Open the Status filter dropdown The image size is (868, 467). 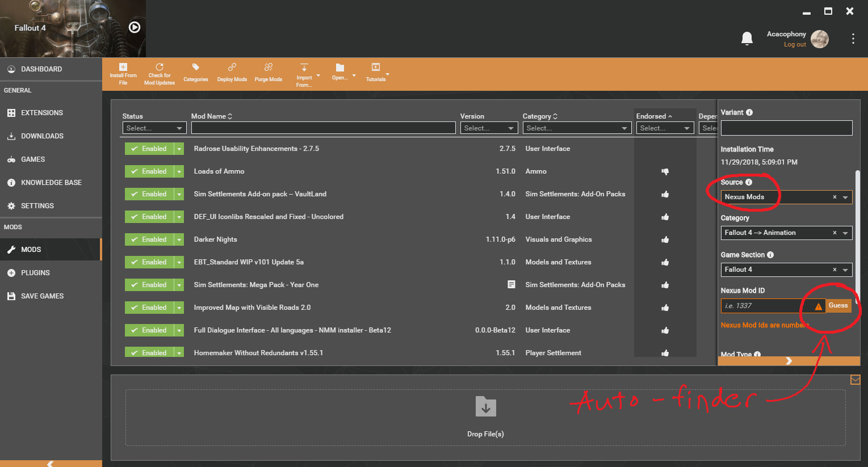(x=154, y=128)
